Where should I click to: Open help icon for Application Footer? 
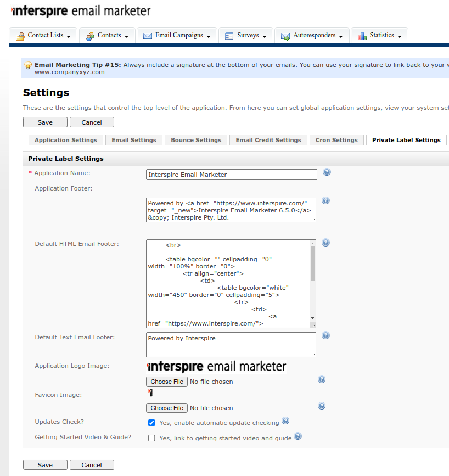tap(325, 200)
